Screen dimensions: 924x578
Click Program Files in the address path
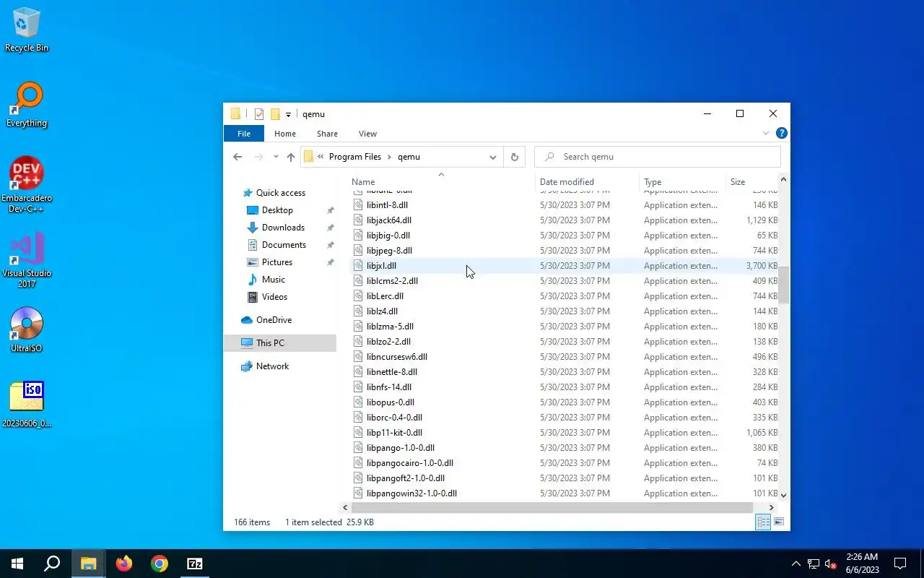pyautogui.click(x=354, y=157)
